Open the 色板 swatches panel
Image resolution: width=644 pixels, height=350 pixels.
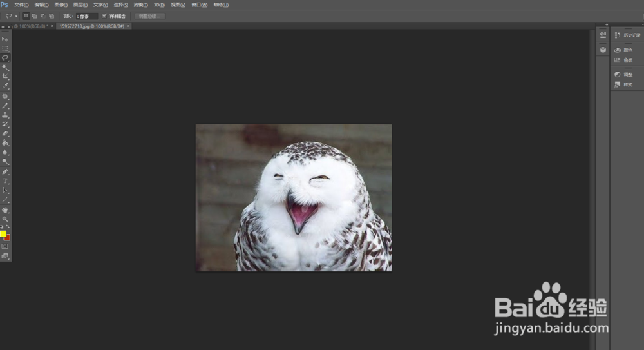tap(623, 60)
